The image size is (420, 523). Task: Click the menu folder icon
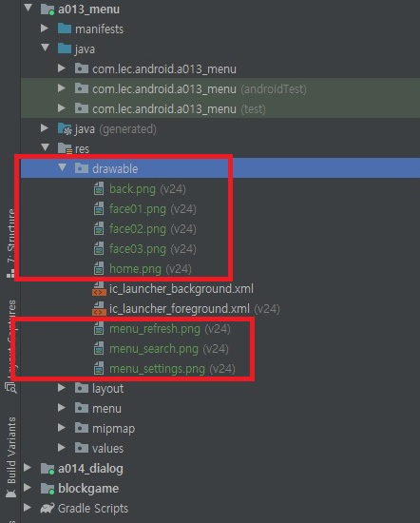82,408
